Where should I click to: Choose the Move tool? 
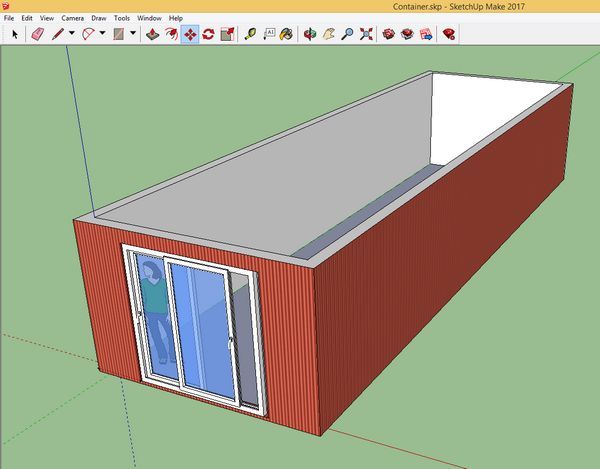click(x=189, y=34)
